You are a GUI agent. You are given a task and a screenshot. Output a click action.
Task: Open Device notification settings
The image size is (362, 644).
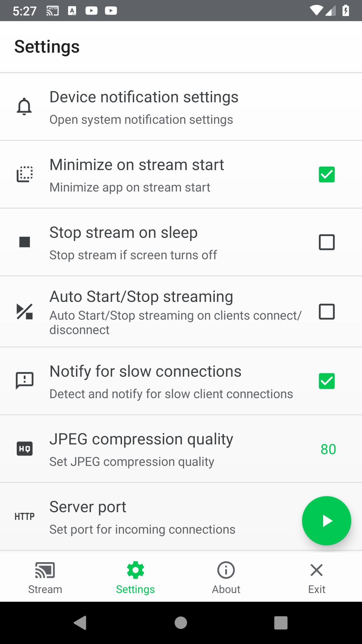(181, 107)
